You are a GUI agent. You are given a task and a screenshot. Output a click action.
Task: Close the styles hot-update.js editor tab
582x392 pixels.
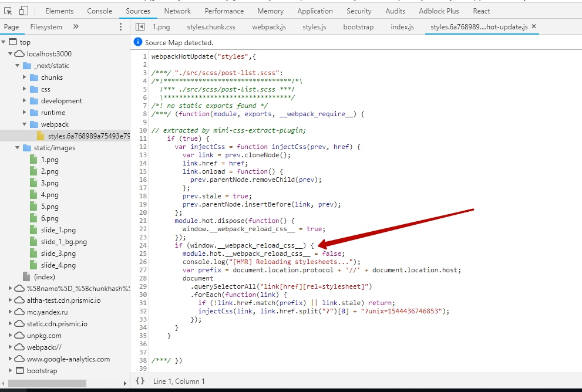click(x=533, y=26)
